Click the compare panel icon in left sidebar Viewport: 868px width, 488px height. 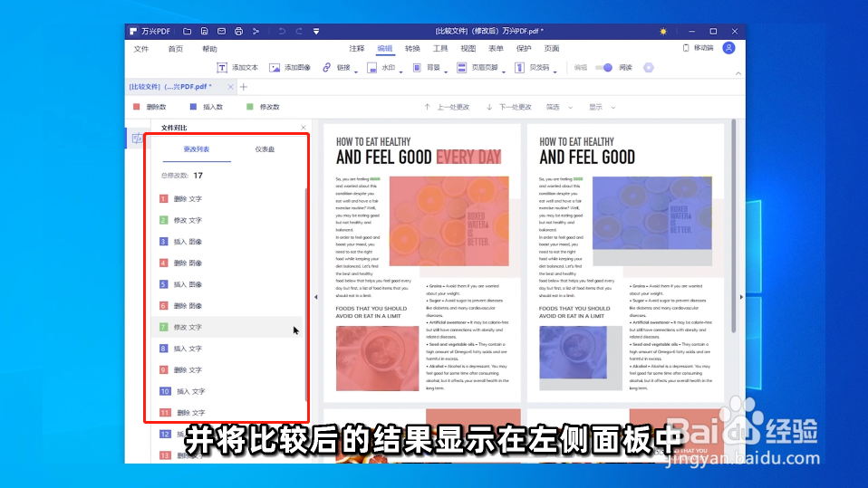137,139
